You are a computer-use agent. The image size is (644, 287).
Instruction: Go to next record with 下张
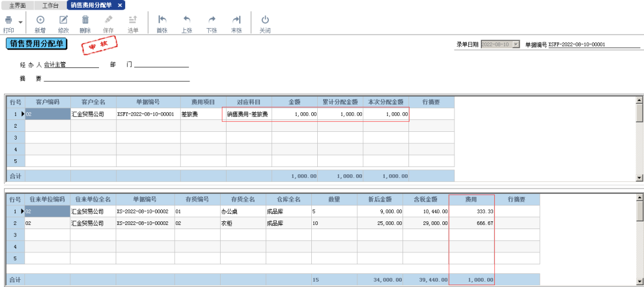[211, 20]
